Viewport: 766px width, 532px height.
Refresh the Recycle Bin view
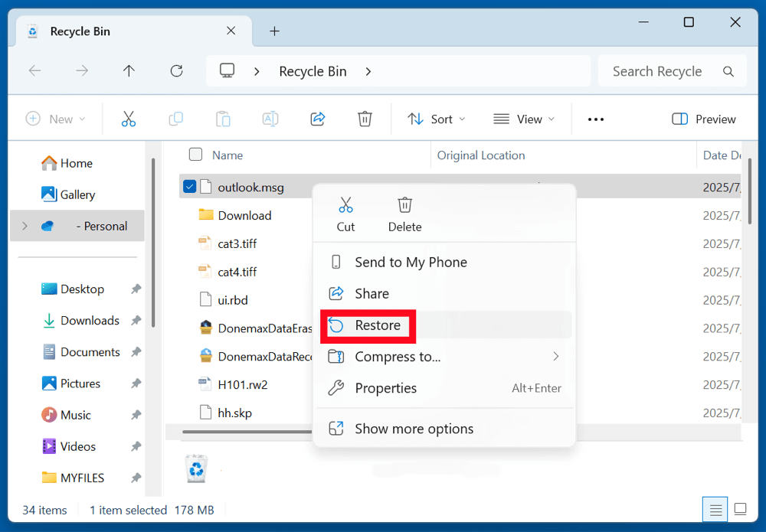point(176,70)
